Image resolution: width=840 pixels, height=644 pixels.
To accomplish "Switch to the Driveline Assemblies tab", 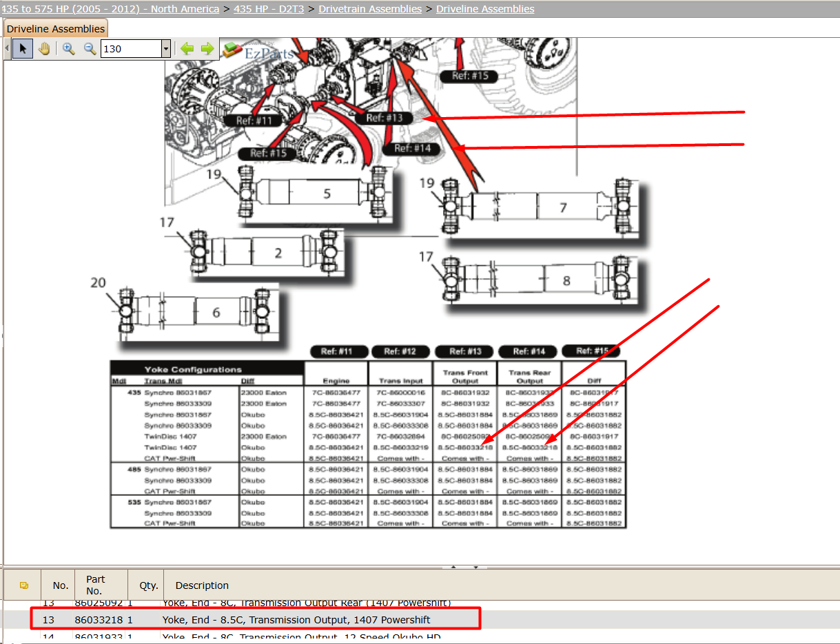I will coord(56,29).
